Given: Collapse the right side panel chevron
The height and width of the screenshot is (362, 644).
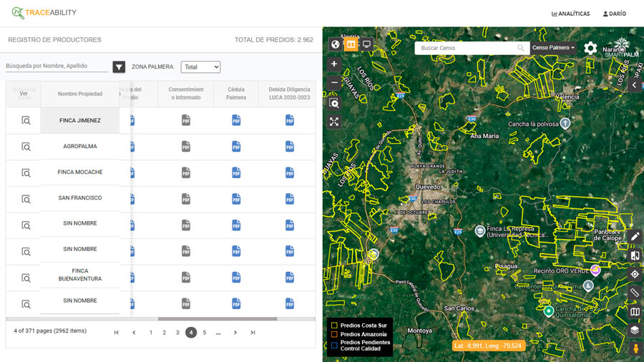Looking at the screenshot, I should (634, 84).
